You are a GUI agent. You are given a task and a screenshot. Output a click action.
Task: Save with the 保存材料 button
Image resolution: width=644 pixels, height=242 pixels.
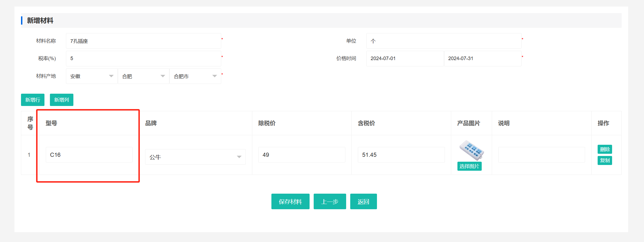point(290,202)
